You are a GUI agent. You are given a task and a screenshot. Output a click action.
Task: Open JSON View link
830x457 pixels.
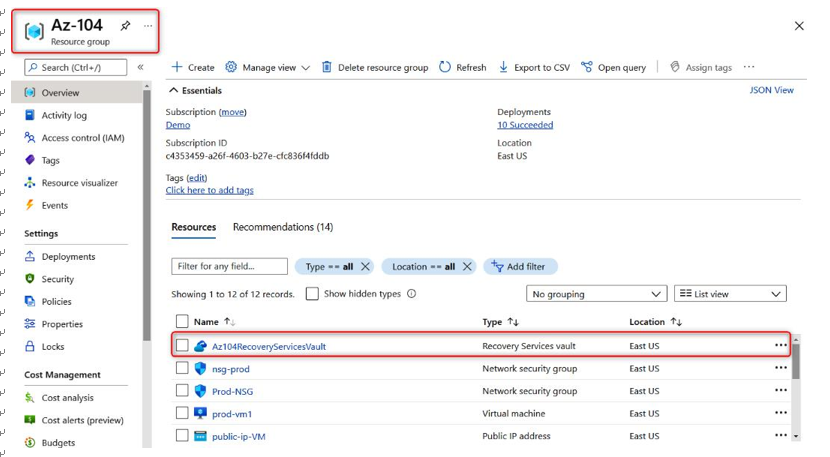[x=771, y=90]
